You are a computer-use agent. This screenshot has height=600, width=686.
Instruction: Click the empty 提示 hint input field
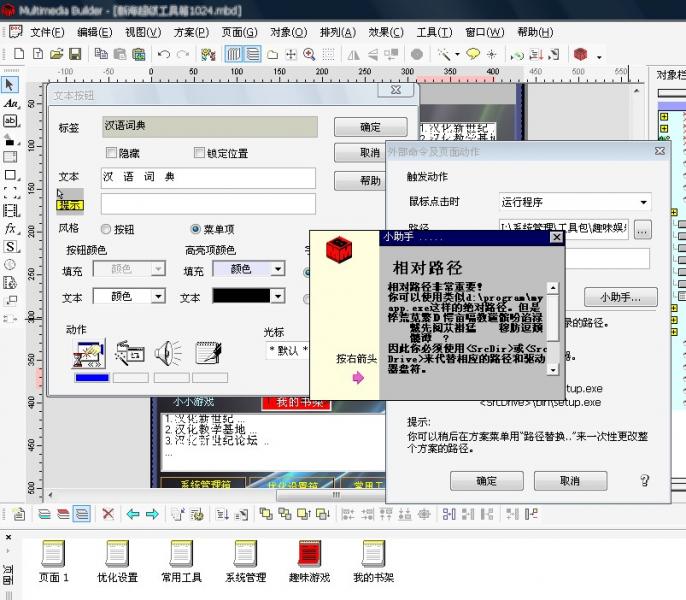tap(208, 204)
